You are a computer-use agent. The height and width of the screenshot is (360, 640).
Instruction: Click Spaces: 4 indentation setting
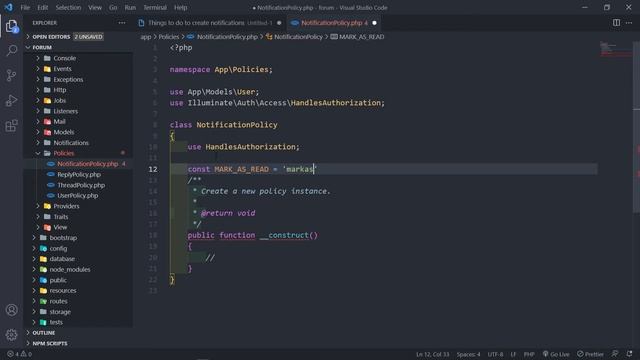(468, 354)
